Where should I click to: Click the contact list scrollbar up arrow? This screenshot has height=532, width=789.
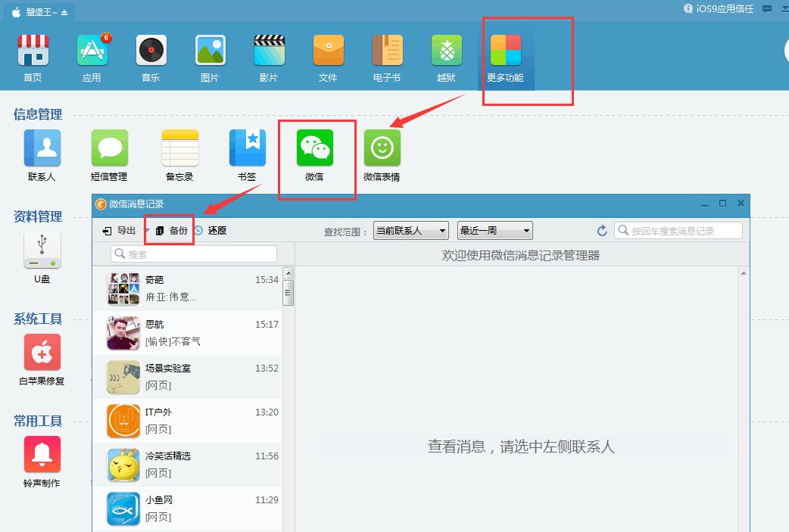(x=288, y=273)
